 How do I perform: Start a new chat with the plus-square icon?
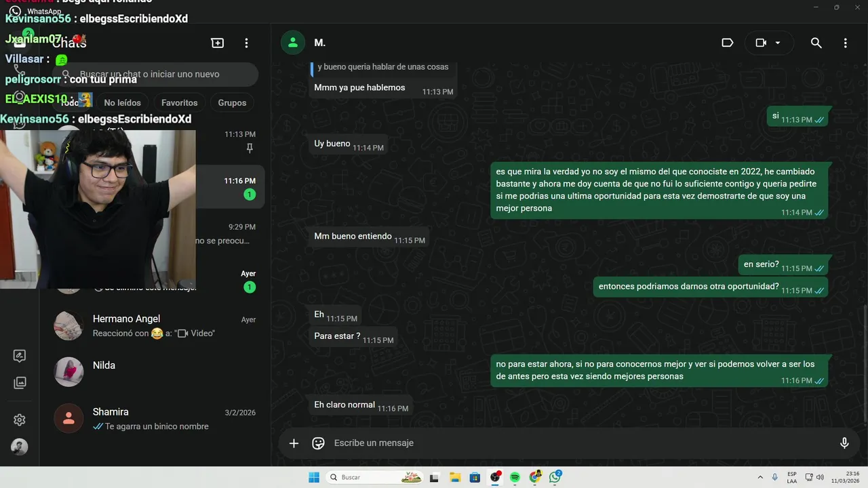(x=218, y=43)
